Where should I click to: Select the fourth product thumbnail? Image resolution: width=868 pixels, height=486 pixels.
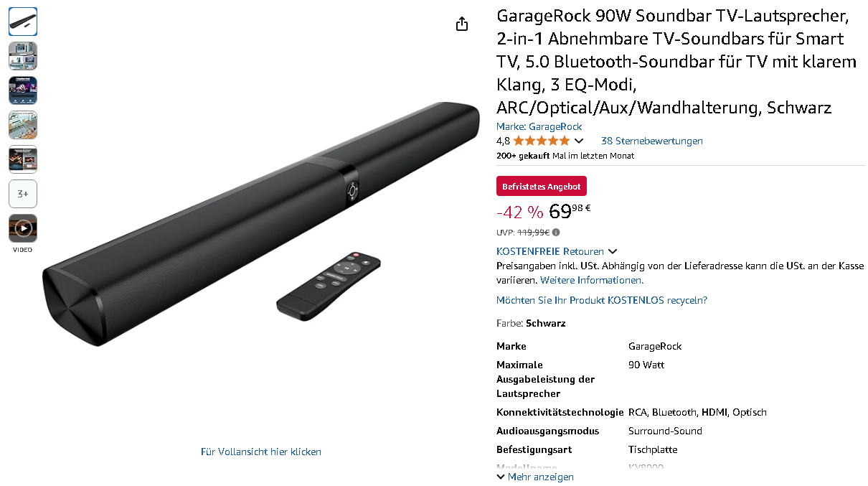[x=23, y=125]
